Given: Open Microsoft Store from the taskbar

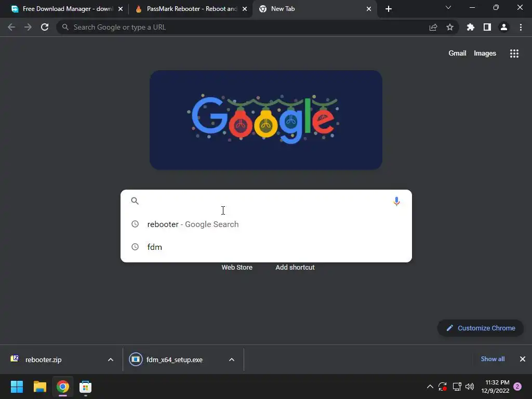Looking at the screenshot, I should coord(85,387).
